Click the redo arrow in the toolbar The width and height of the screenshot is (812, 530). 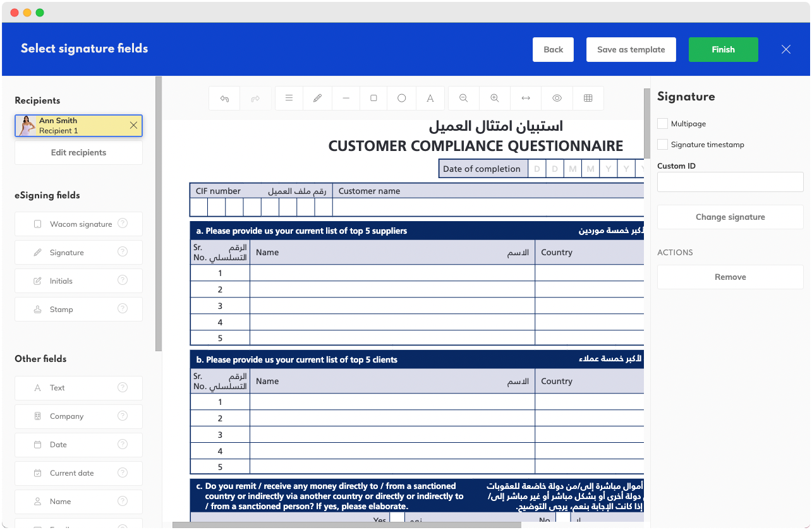click(255, 99)
